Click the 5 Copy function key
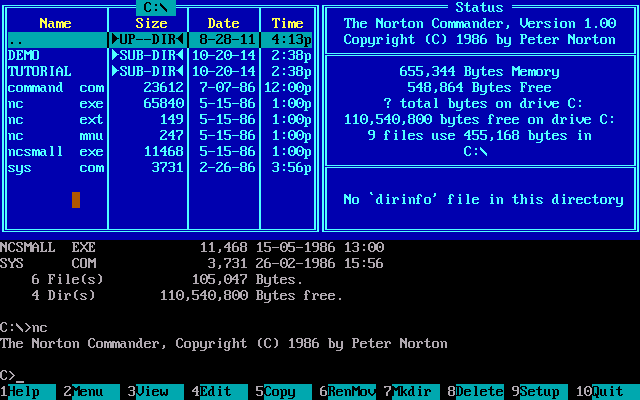This screenshot has width=640, height=400. pyautogui.click(x=284, y=391)
